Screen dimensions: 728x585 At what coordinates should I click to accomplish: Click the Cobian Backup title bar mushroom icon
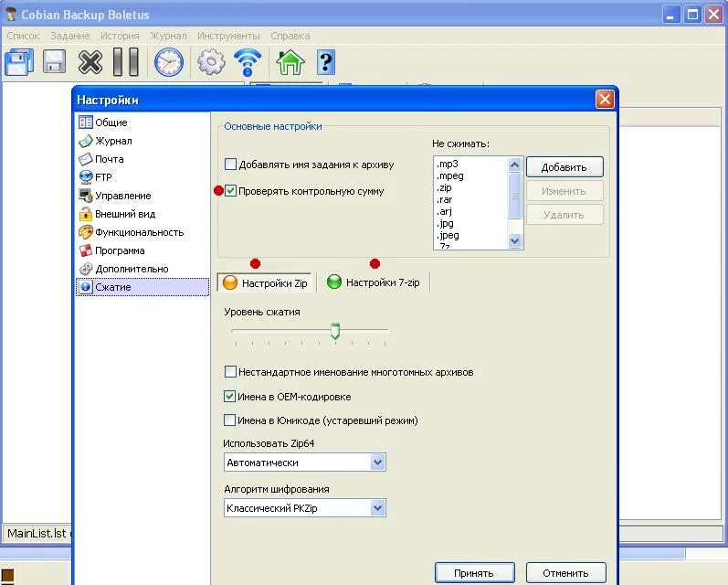click(11, 15)
